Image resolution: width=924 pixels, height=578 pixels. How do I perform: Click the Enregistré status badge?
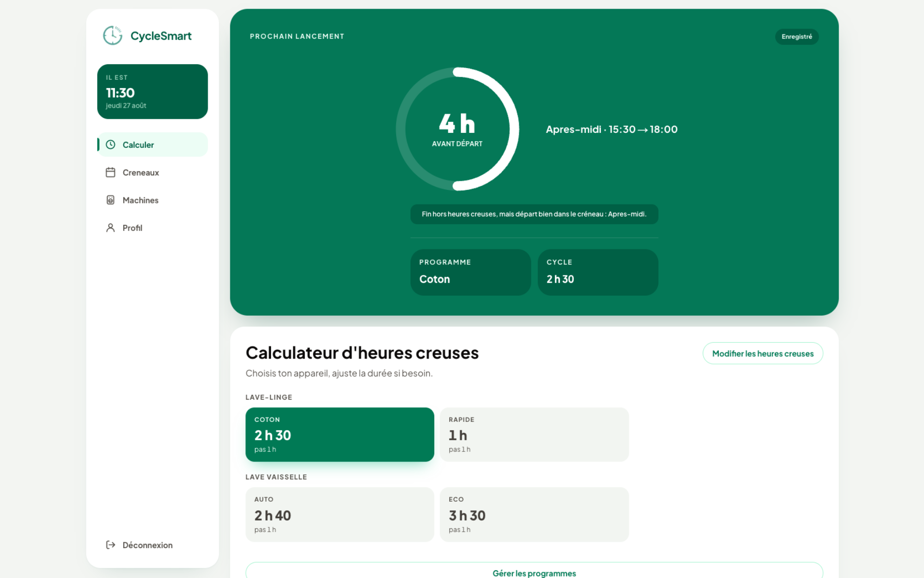796,37
